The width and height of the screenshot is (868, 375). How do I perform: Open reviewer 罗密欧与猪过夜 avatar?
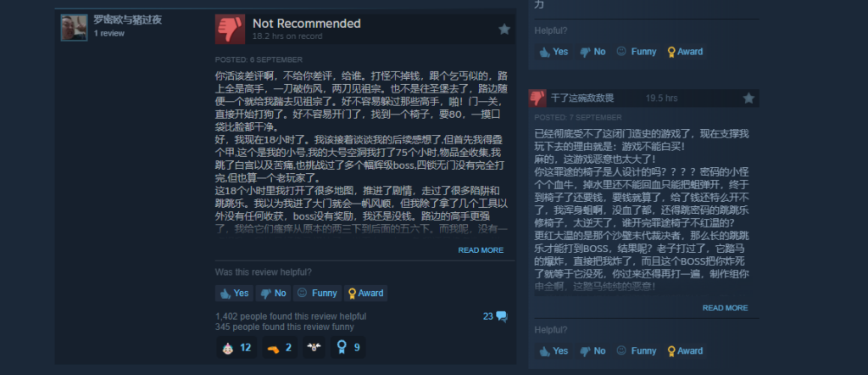coord(75,28)
